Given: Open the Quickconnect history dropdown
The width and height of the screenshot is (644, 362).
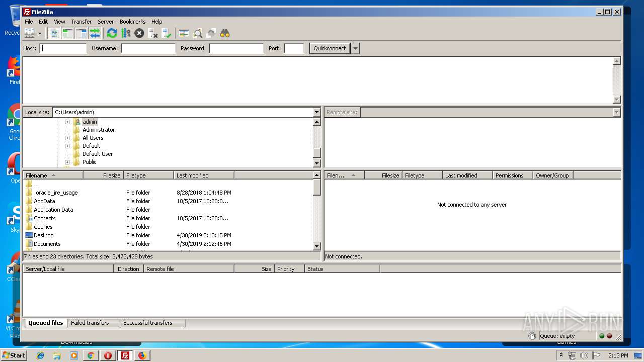Looking at the screenshot, I should click(x=356, y=48).
